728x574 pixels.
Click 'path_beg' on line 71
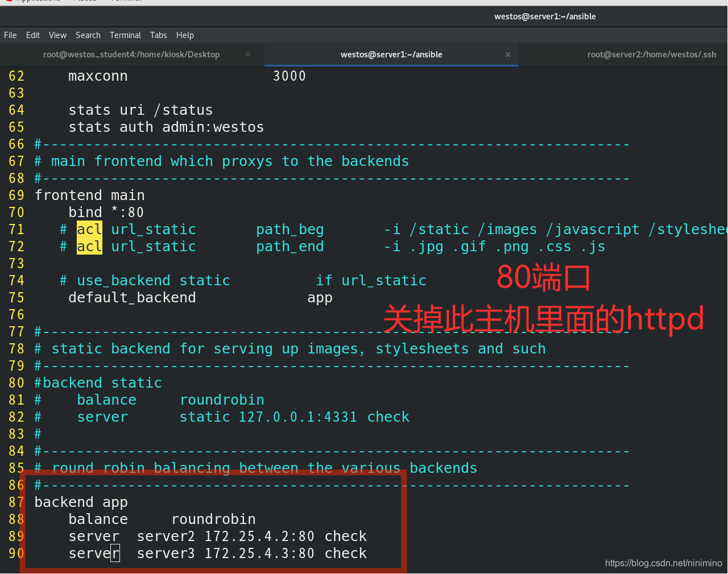click(290, 230)
